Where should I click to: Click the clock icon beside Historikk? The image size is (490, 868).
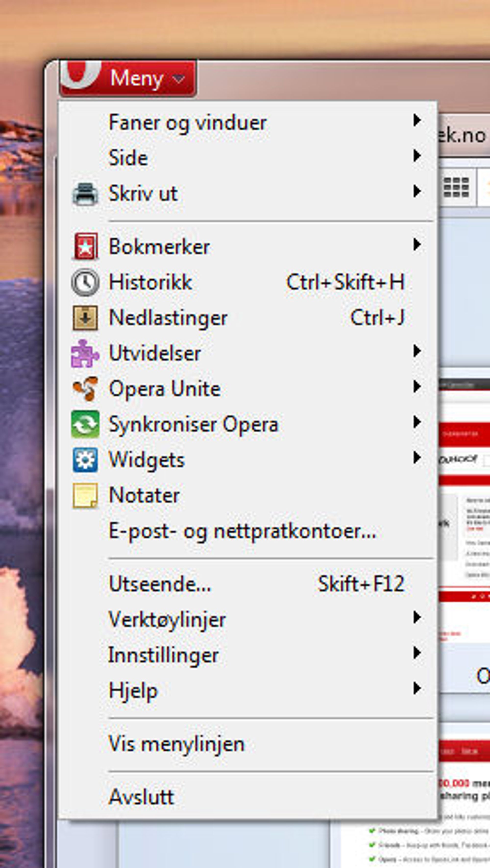click(85, 282)
